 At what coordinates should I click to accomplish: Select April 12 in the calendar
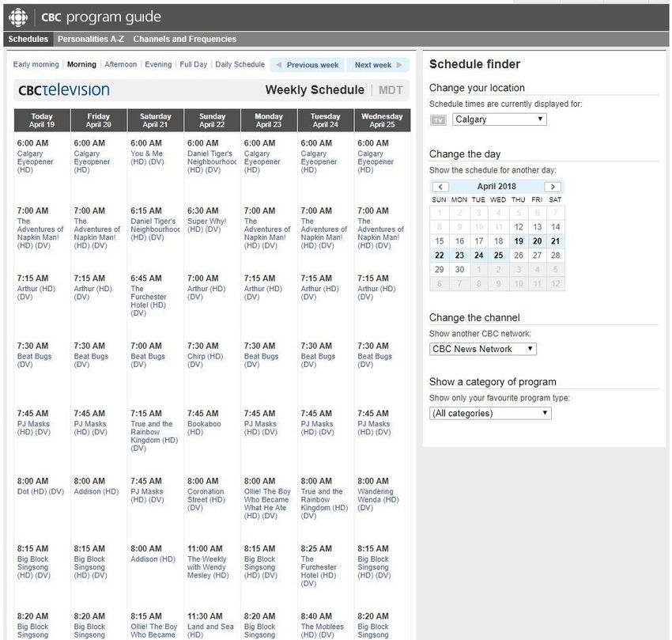(519, 227)
